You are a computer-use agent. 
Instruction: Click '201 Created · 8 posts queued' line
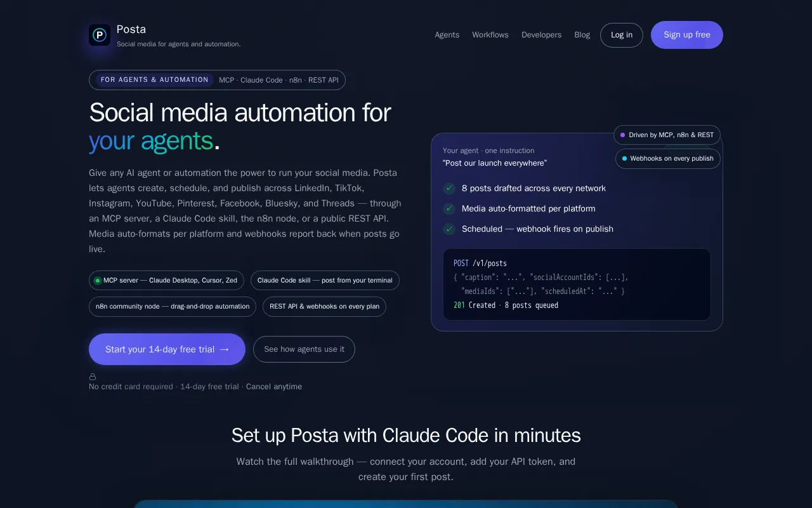(506, 305)
